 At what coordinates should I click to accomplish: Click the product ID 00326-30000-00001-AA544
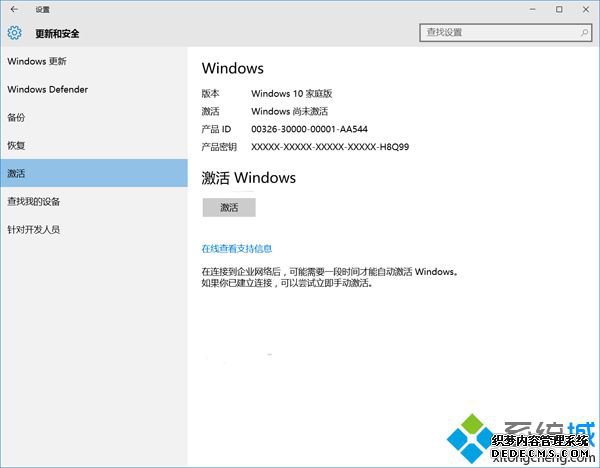click(x=309, y=129)
